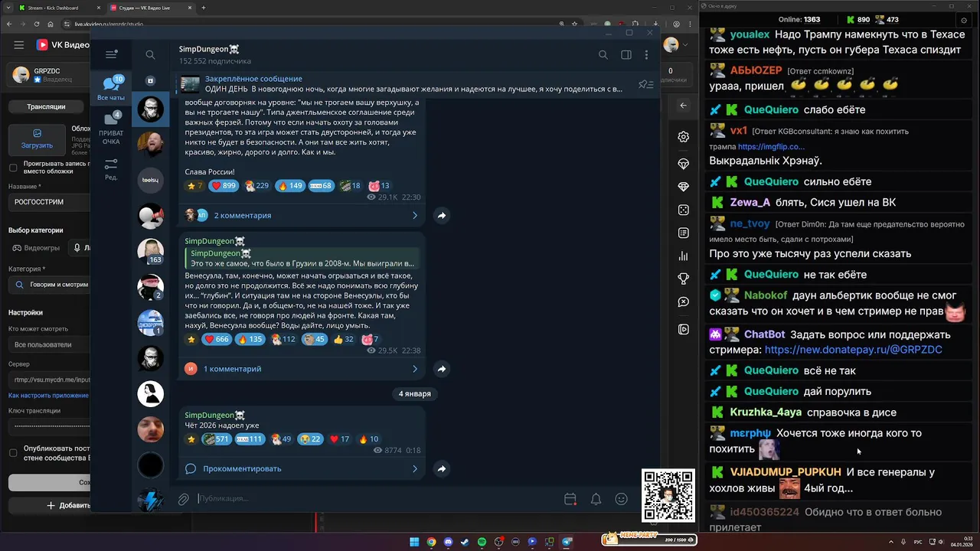This screenshot has height=551, width=980.
Task: Expand the 1 комментарий thread arrow
Action: point(415,369)
